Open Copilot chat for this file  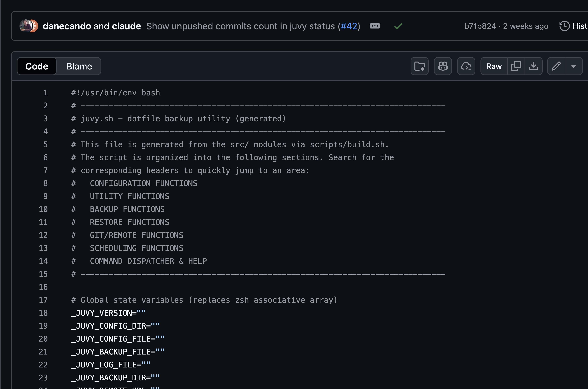pyautogui.click(x=443, y=66)
